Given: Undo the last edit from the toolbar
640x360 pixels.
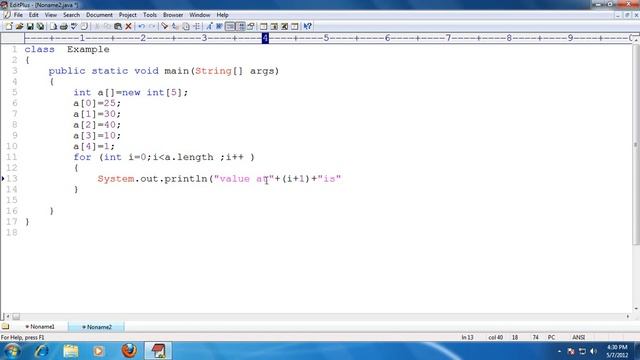Looking at the screenshot, I should 141,27.
